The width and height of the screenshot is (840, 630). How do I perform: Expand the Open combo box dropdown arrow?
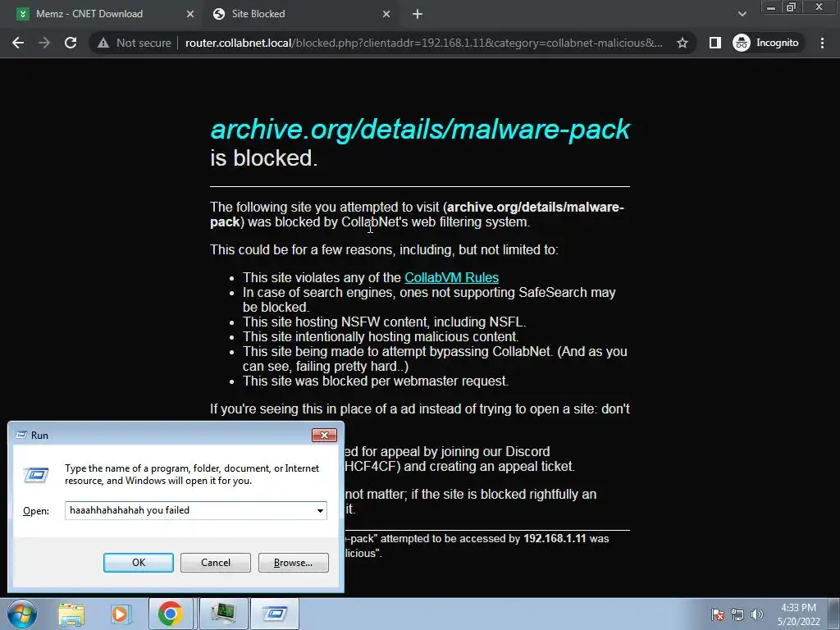pos(320,510)
